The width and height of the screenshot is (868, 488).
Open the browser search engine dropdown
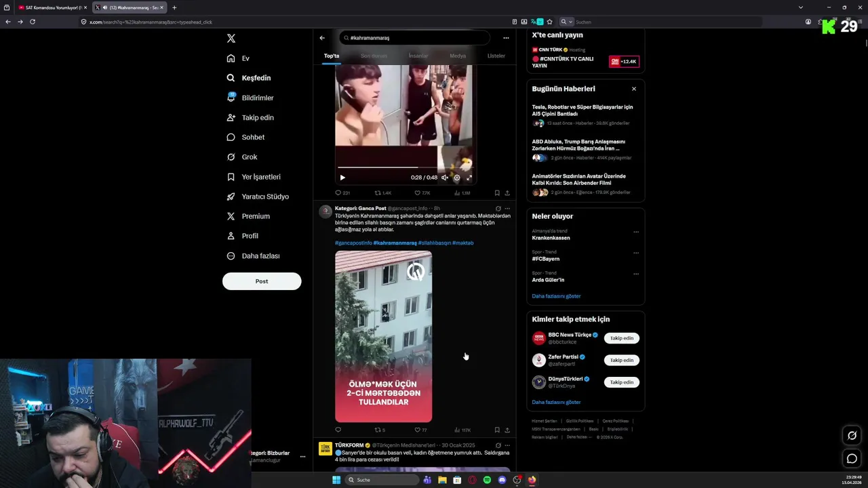pyautogui.click(x=565, y=22)
